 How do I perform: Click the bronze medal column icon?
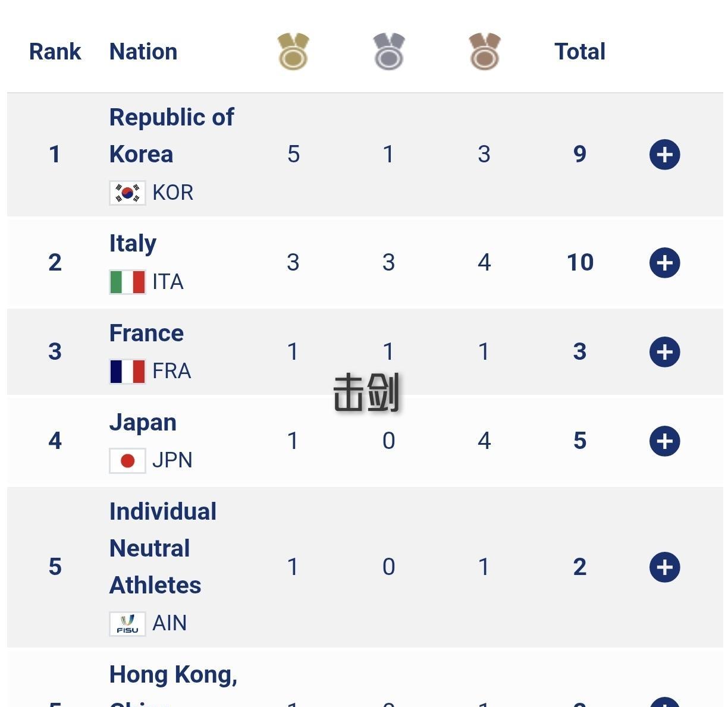click(484, 52)
